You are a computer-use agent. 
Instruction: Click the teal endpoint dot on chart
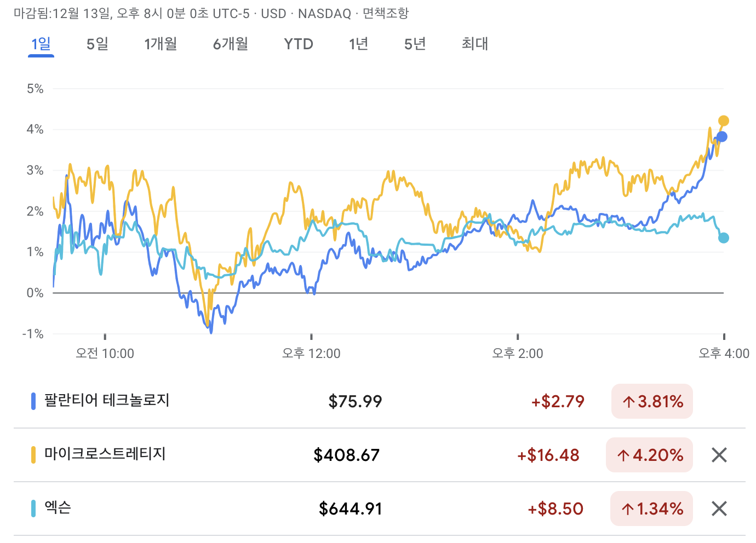coord(723,238)
